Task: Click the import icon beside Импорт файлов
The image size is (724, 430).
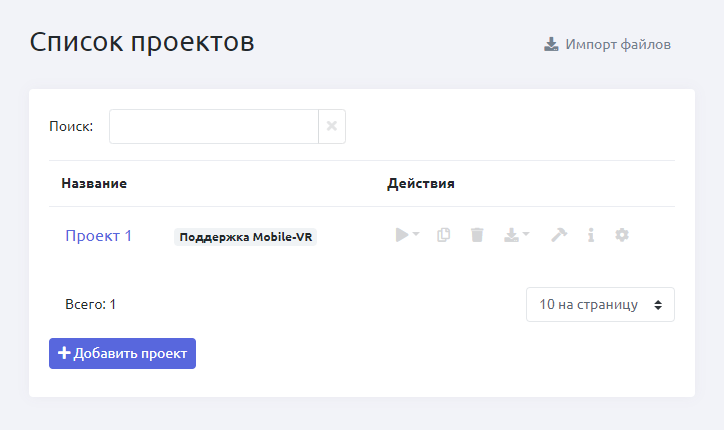Action: [x=551, y=44]
